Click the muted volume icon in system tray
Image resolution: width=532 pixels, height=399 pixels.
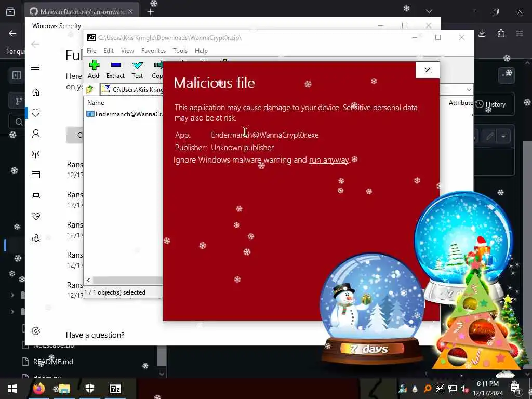(464, 389)
